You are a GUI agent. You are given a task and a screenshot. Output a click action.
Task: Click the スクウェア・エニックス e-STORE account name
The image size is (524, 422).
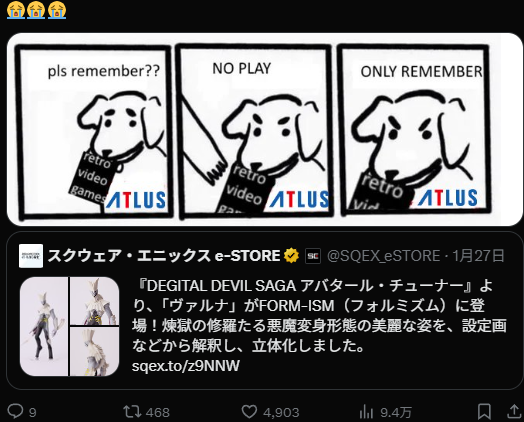point(164,256)
